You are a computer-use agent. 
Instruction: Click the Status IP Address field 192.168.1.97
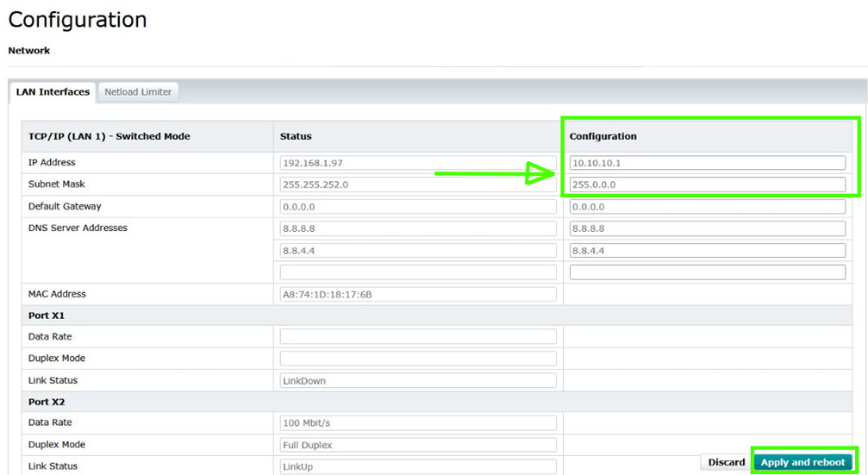(418, 163)
